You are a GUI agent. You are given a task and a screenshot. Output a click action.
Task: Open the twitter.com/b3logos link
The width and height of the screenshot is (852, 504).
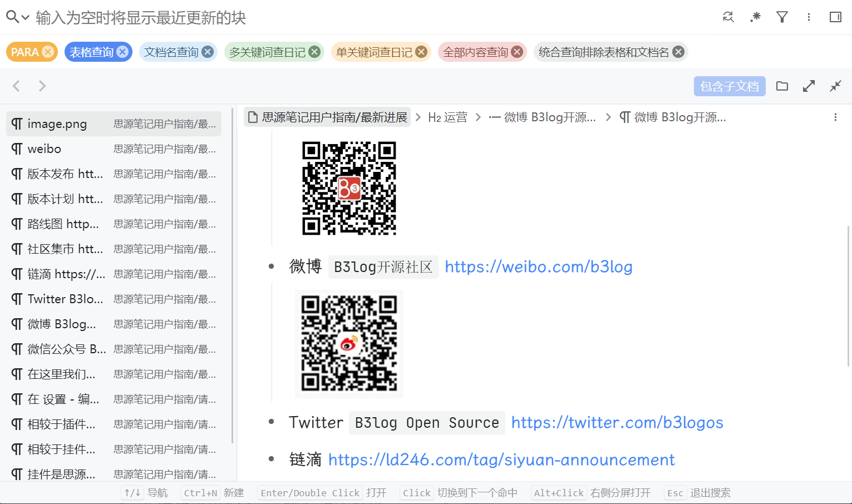point(617,423)
